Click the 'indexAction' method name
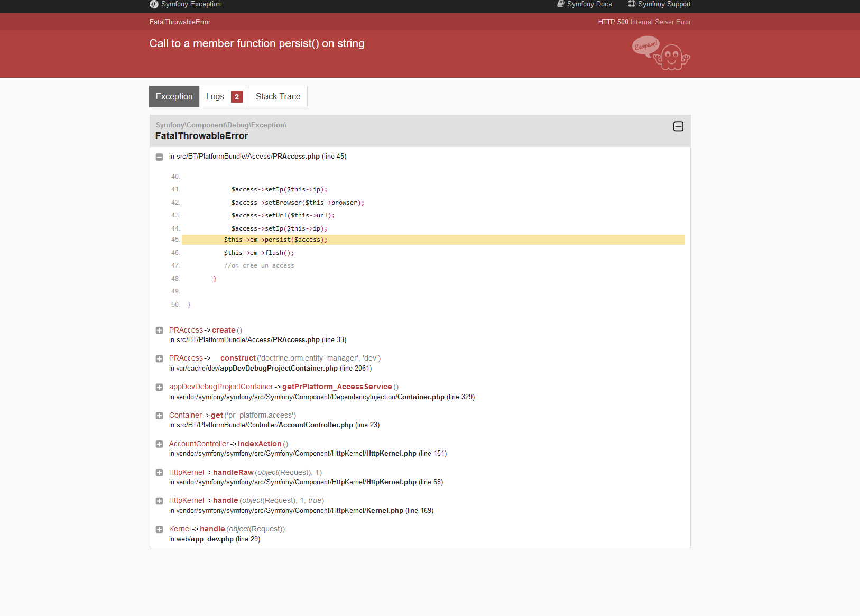860x616 pixels. [x=260, y=444]
